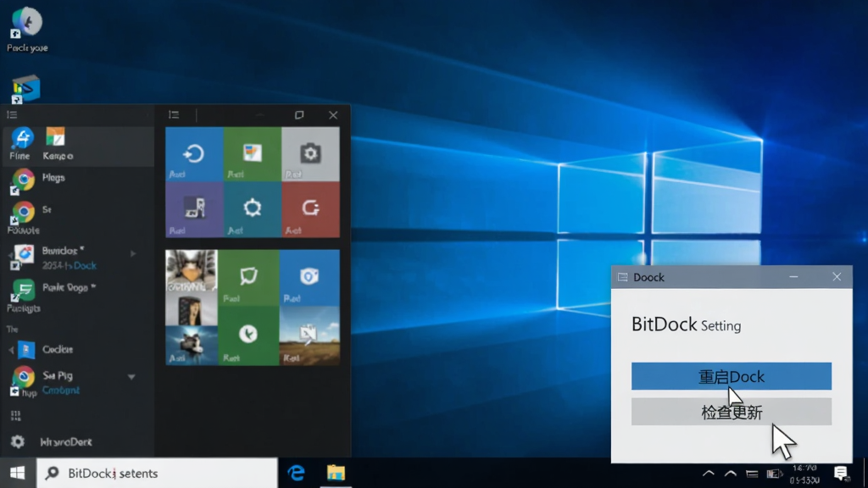Viewport: 868px width, 488px height.
Task: Open File Explorer from taskbar
Action: 336,473
